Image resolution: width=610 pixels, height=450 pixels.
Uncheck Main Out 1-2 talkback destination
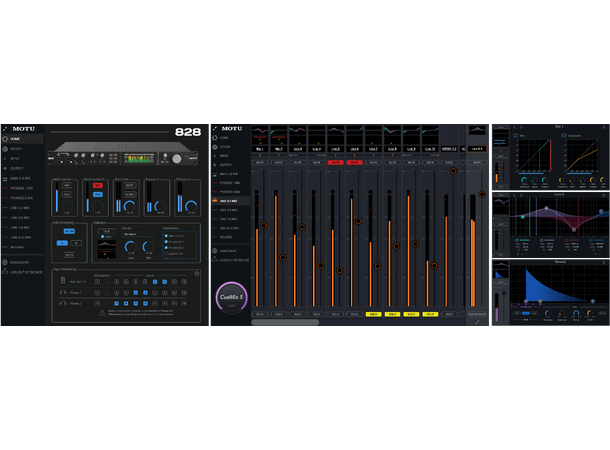166,236
